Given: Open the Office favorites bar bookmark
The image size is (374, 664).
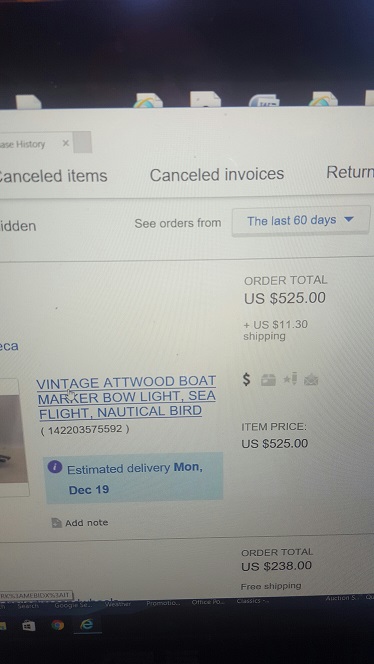Looking at the screenshot, I should pos(208,603).
